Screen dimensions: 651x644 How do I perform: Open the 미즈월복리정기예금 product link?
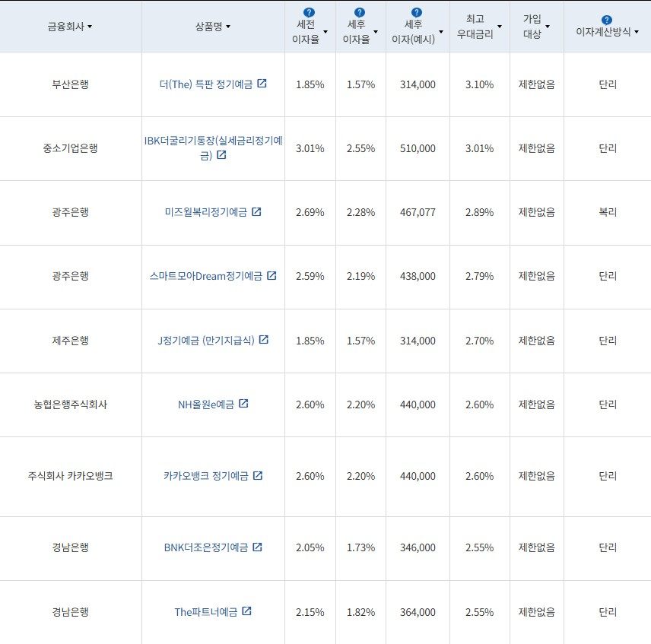[x=207, y=213]
